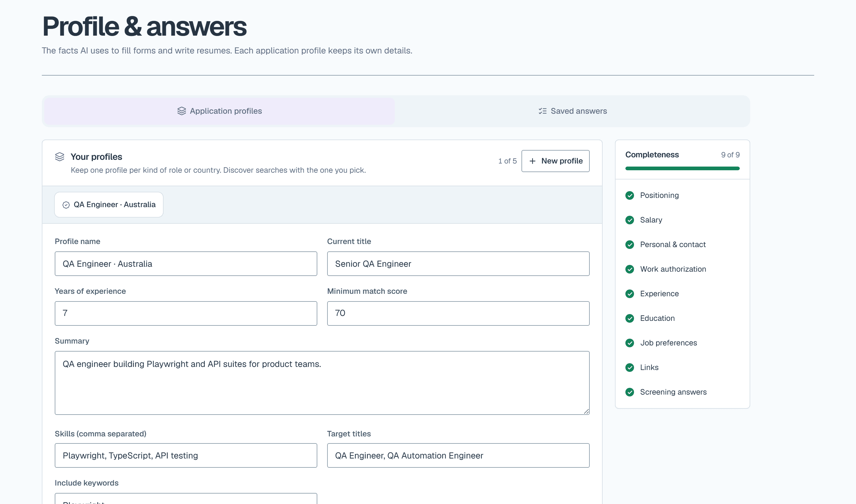Click the Profile & answers page heading

tap(145, 26)
